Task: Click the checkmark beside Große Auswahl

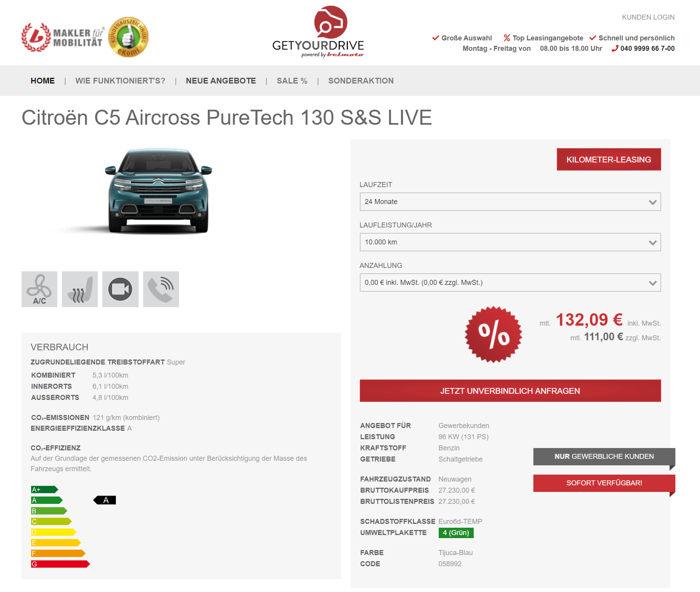Action: pos(436,38)
